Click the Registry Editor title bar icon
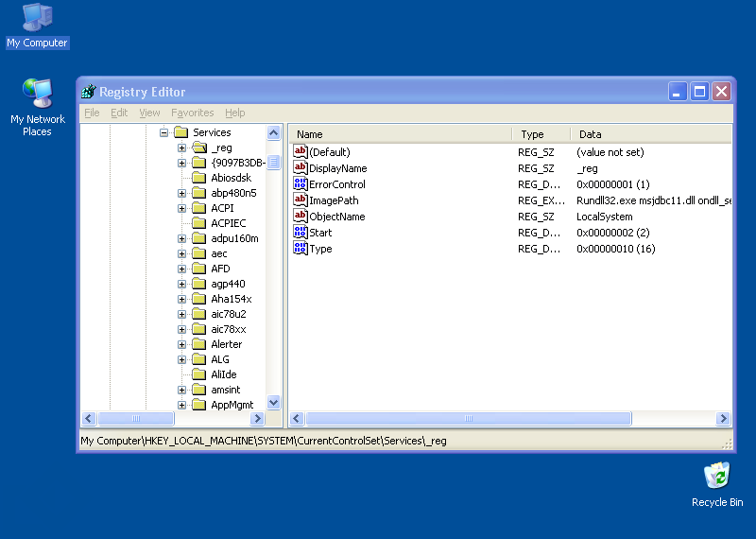The width and height of the screenshot is (756, 539). [88, 91]
